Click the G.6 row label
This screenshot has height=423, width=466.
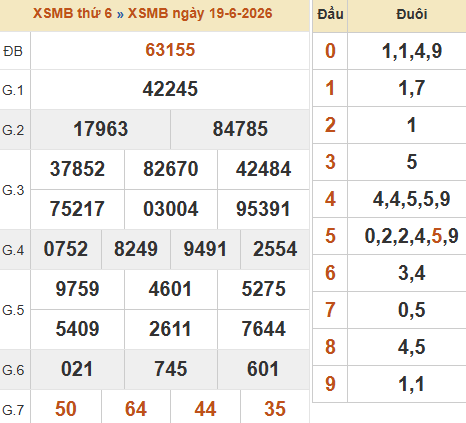tap(13, 370)
